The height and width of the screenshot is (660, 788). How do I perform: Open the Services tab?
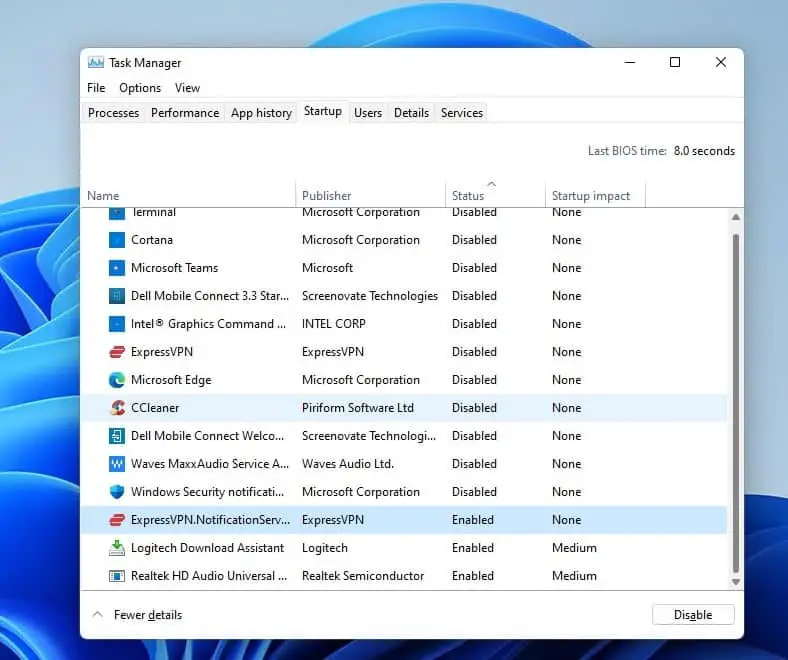462,113
